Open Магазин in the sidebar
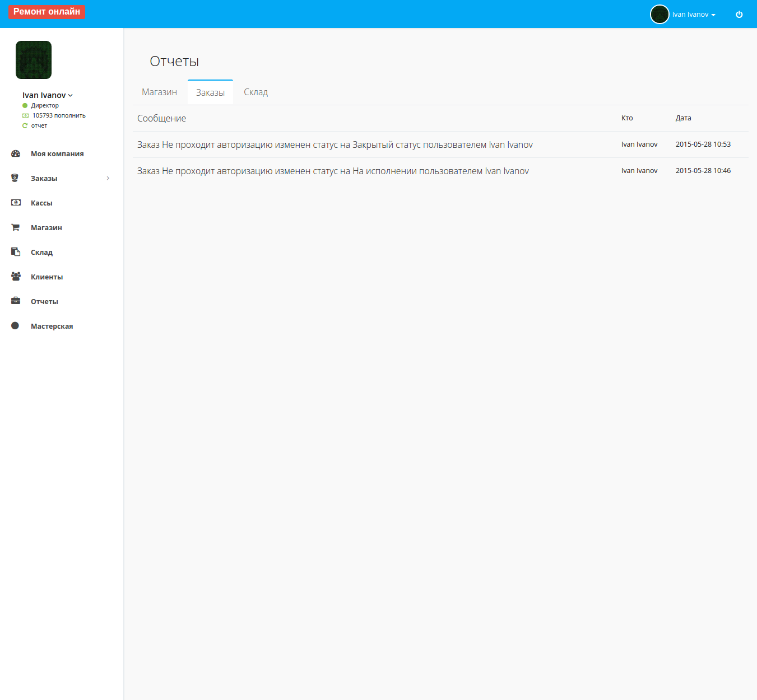 47,228
